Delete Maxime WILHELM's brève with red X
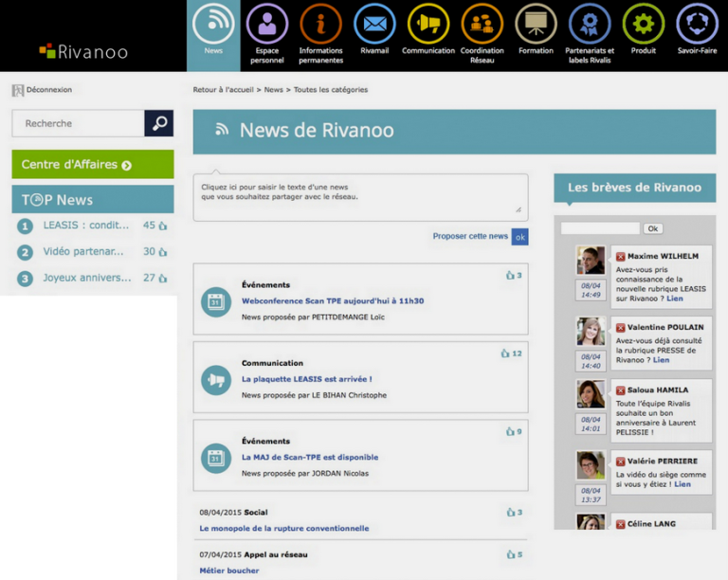 [x=620, y=257]
